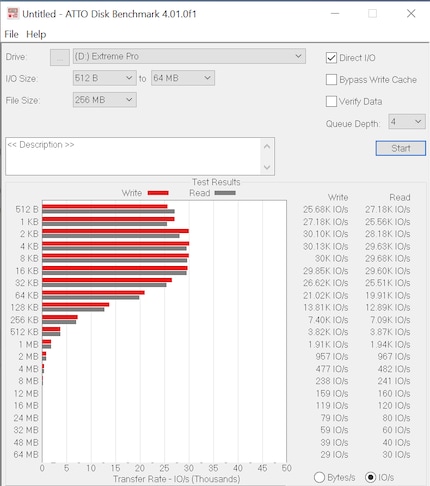Select the Bytes/s radio button

click(x=319, y=477)
